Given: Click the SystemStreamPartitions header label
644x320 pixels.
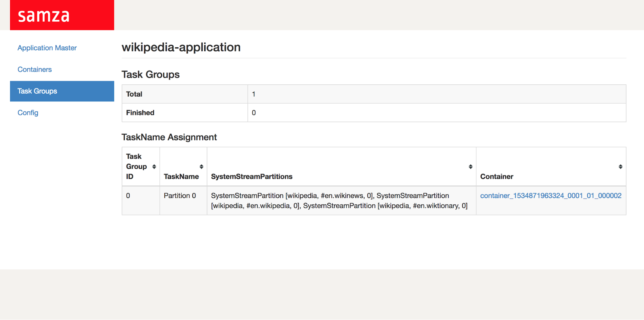Looking at the screenshot, I should pos(252,176).
